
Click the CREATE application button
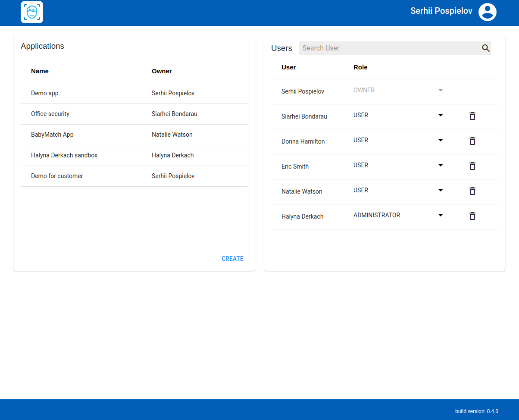click(x=232, y=259)
